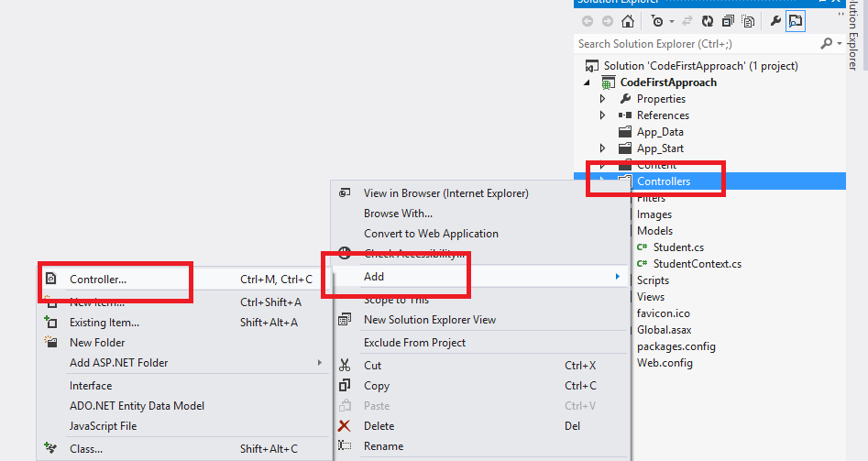
Task: Toggle the Preview Selected Items button
Action: pyautogui.click(x=796, y=21)
